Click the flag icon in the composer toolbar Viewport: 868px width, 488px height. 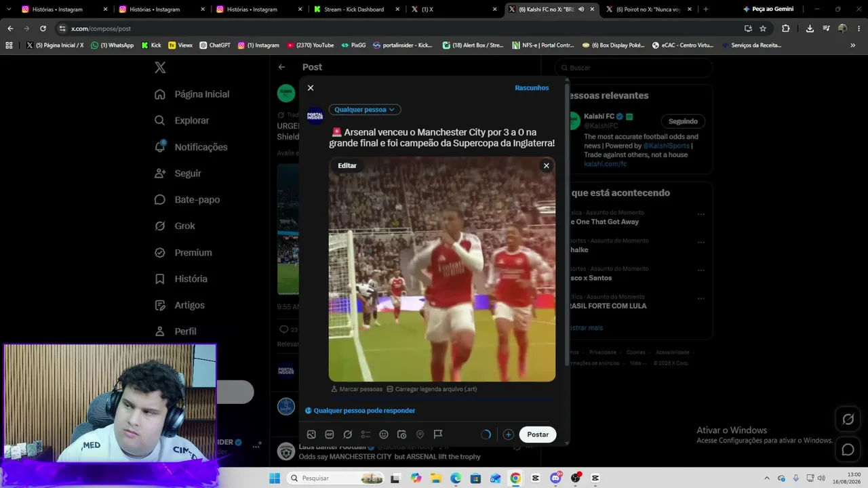click(x=438, y=434)
